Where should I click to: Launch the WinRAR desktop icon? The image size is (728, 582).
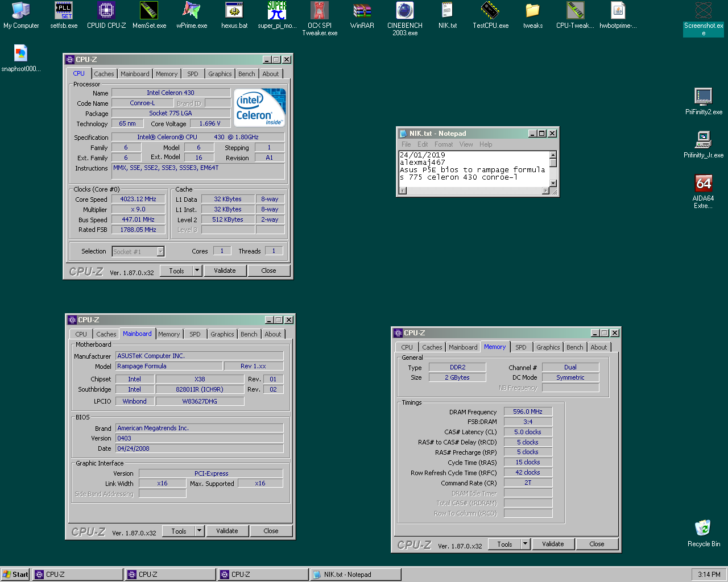(362, 15)
